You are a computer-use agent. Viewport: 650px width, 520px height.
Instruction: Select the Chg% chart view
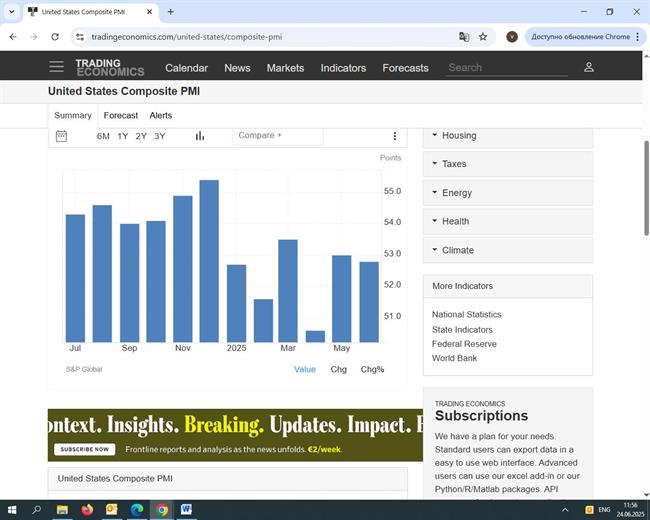click(x=372, y=369)
